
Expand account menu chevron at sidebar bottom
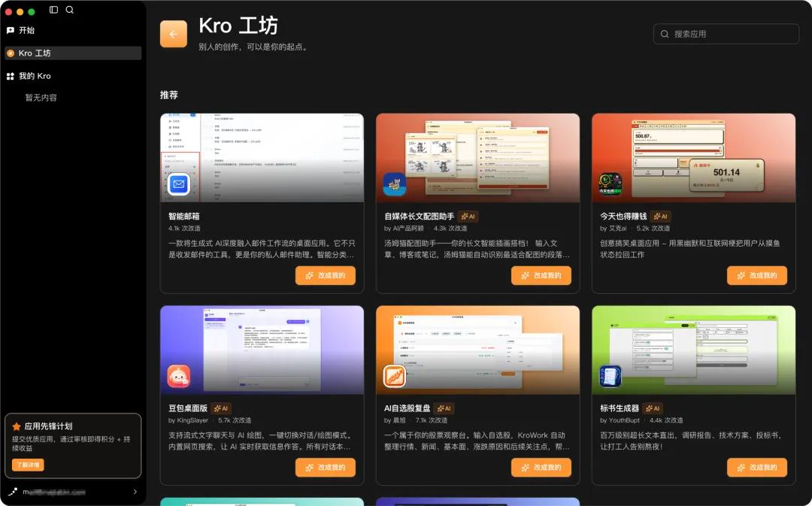(x=135, y=492)
